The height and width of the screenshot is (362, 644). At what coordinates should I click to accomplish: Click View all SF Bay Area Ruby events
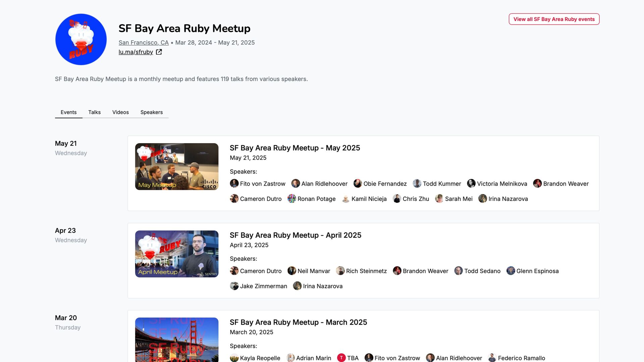[554, 19]
